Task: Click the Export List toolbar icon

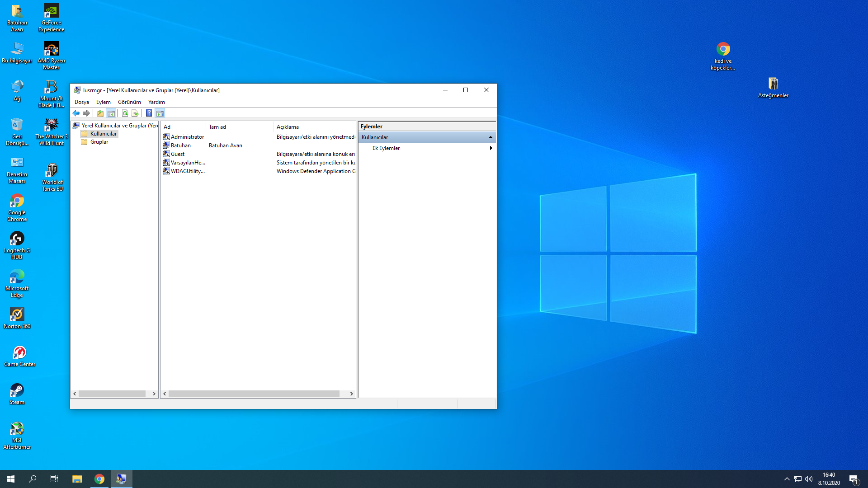Action: click(135, 113)
